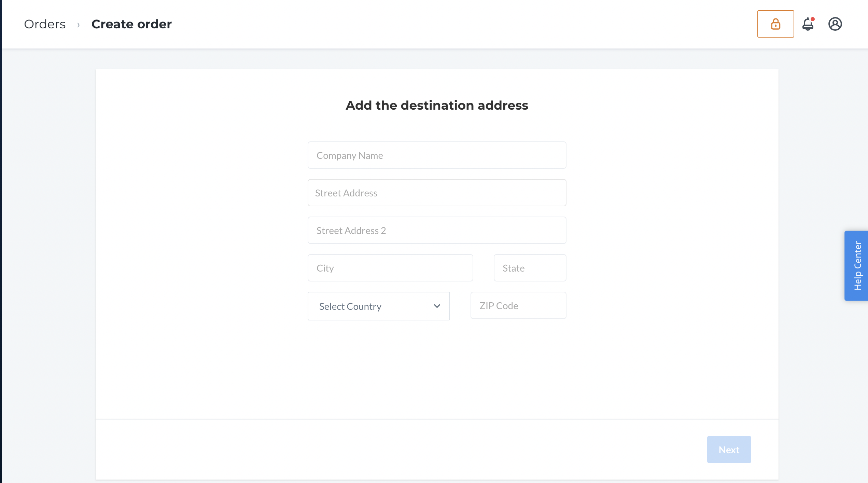Click the Add the destination address heading
Image resolution: width=868 pixels, height=483 pixels.
(x=437, y=106)
